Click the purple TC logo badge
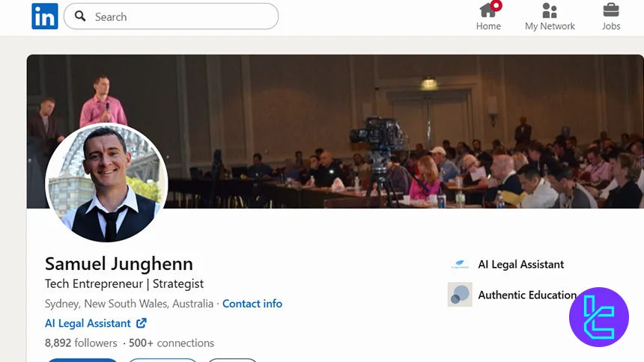 (x=598, y=316)
